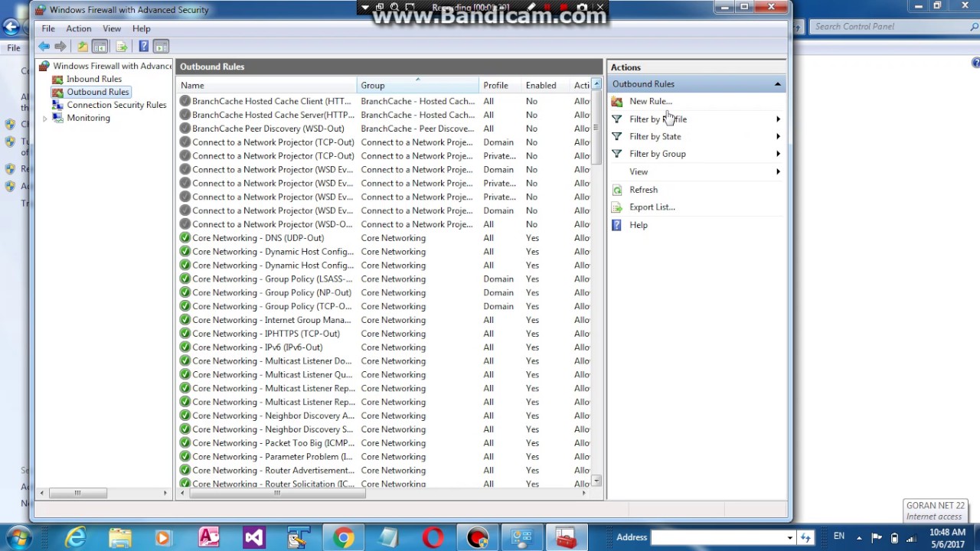The image size is (980, 551).
Task: Click Export List... in Actions pane
Action: point(652,207)
